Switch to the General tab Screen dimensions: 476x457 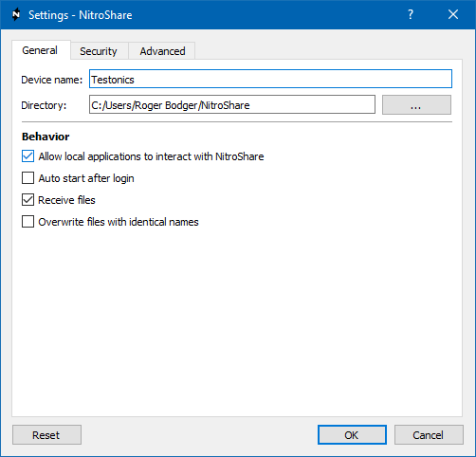point(41,50)
